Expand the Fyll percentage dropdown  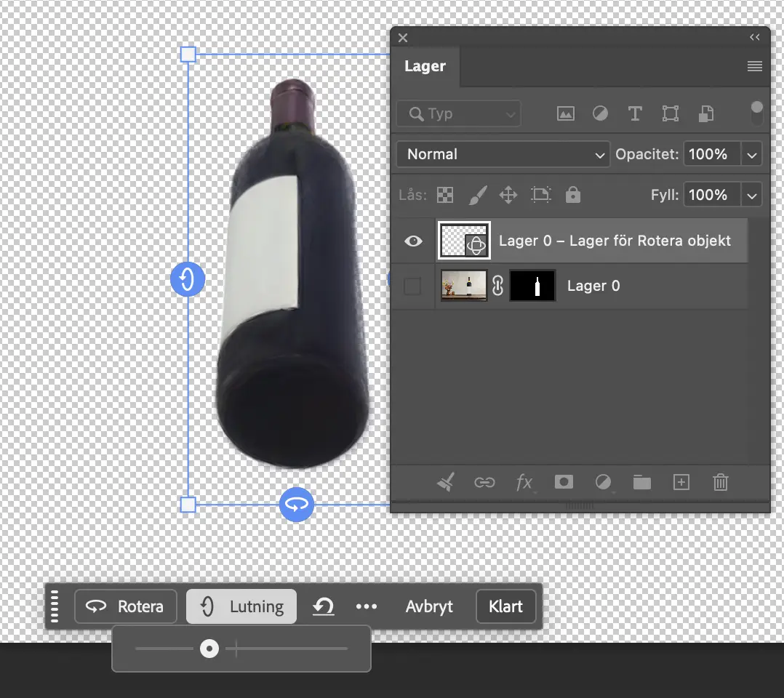point(752,195)
